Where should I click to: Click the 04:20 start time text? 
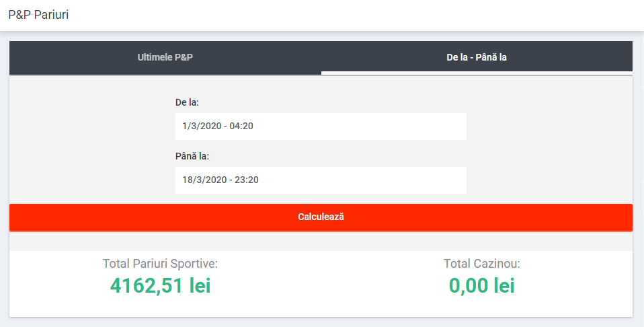(x=241, y=126)
